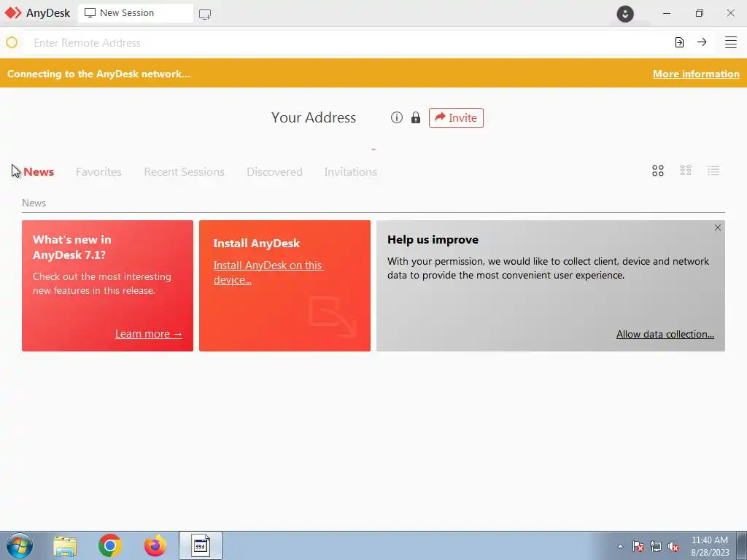The width and height of the screenshot is (747, 560).
Task: Click the lock icon beside Your Address
Action: point(416,117)
